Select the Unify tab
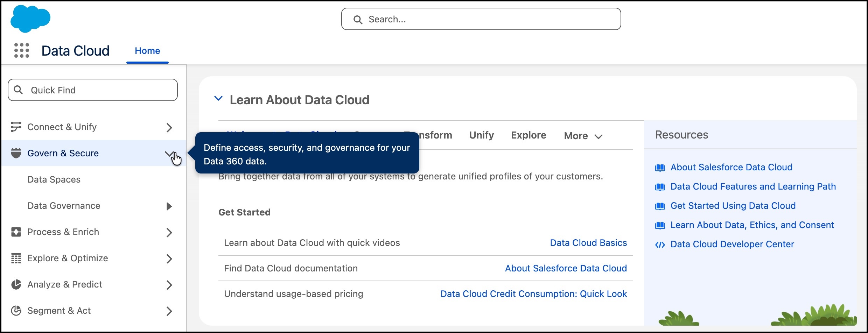Image resolution: width=868 pixels, height=333 pixels. [481, 135]
